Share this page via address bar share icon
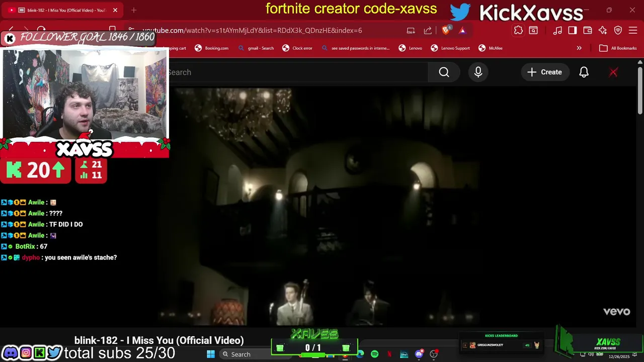This screenshot has height=362, width=644. pos(428,30)
